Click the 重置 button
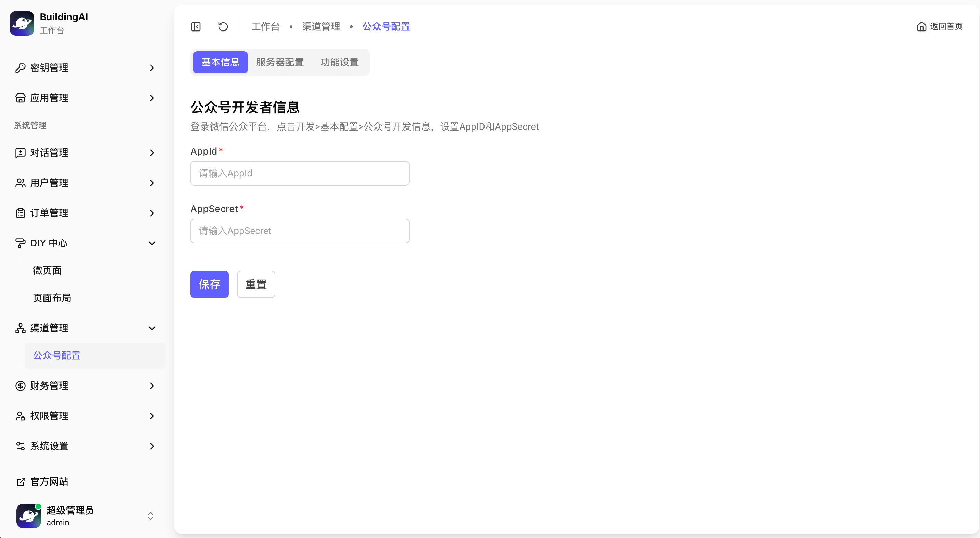980x538 pixels. [x=256, y=284]
